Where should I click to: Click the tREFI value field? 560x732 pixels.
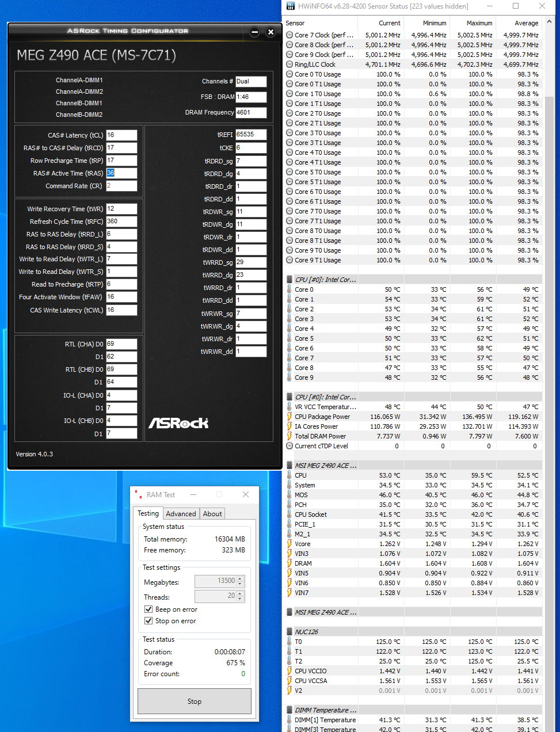click(x=251, y=135)
